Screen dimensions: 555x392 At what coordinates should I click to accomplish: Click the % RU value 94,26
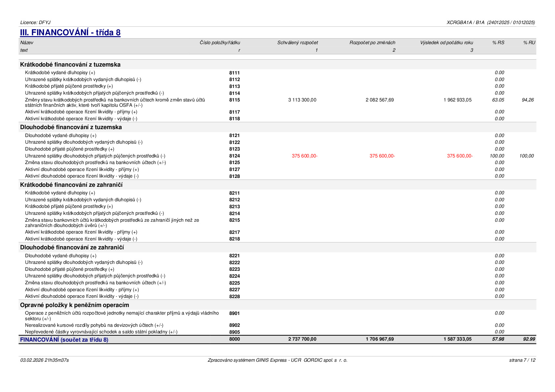click(528, 100)
